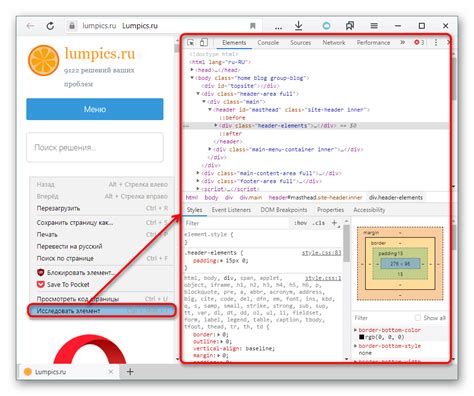Toggle the :hov element state panel
This screenshot has height=396, width=474.
tap(300, 223)
